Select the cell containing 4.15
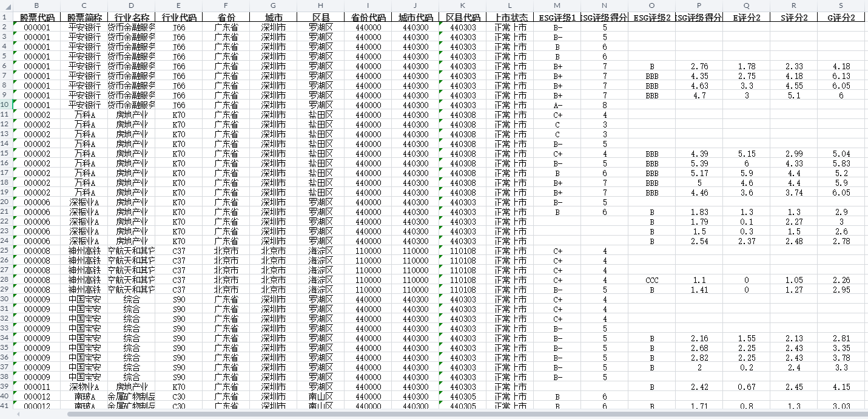The height and width of the screenshot is (419, 868). (841, 387)
